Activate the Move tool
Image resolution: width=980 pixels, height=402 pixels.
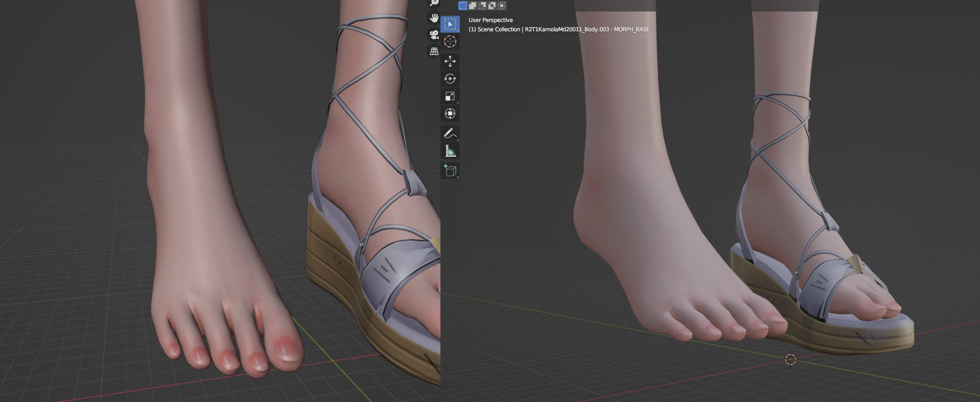click(x=450, y=61)
